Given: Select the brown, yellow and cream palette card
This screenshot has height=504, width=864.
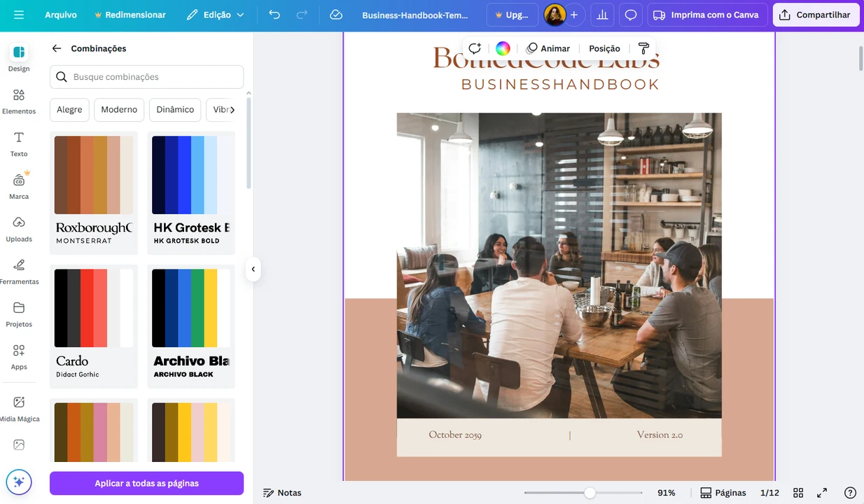Looking at the screenshot, I should 191,430.
